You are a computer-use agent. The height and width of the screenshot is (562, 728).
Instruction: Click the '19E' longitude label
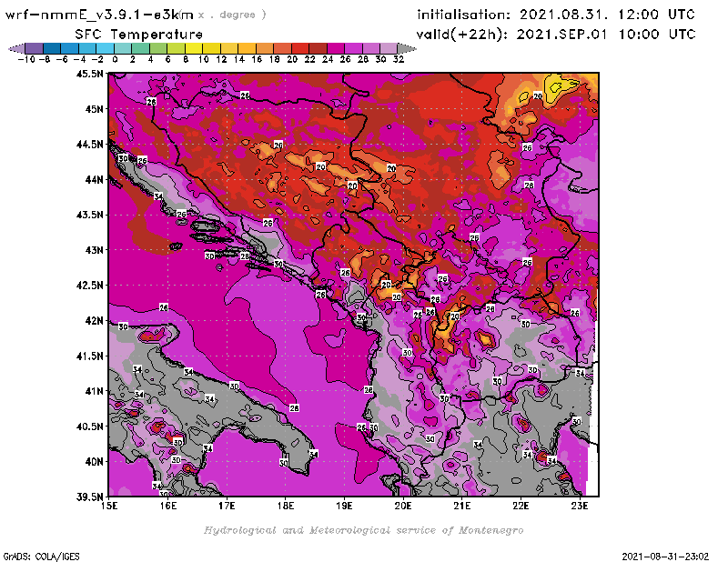coord(345,506)
